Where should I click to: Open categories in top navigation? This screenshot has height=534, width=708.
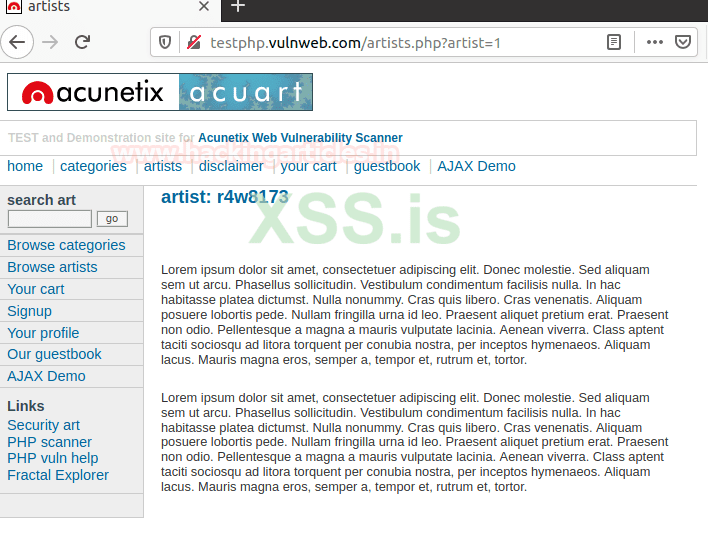click(93, 167)
